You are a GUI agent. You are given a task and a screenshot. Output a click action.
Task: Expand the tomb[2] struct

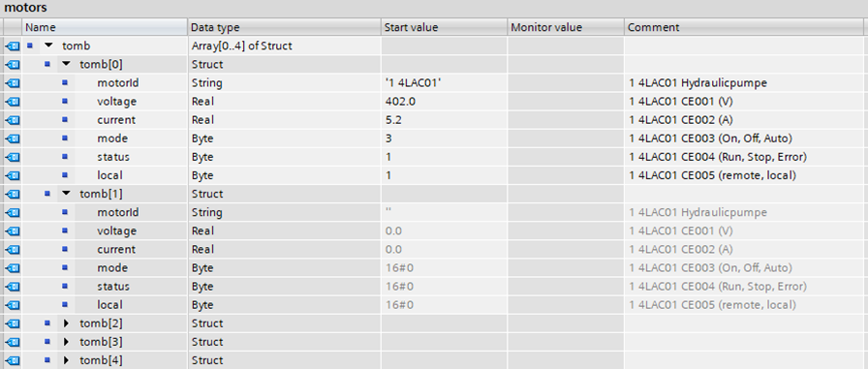click(x=67, y=323)
